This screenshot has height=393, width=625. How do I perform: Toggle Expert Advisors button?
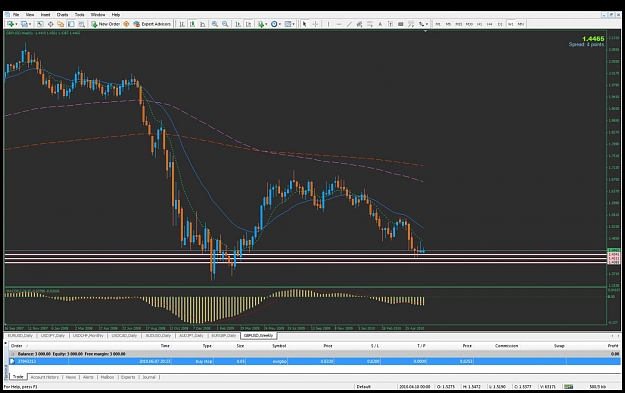click(152, 24)
